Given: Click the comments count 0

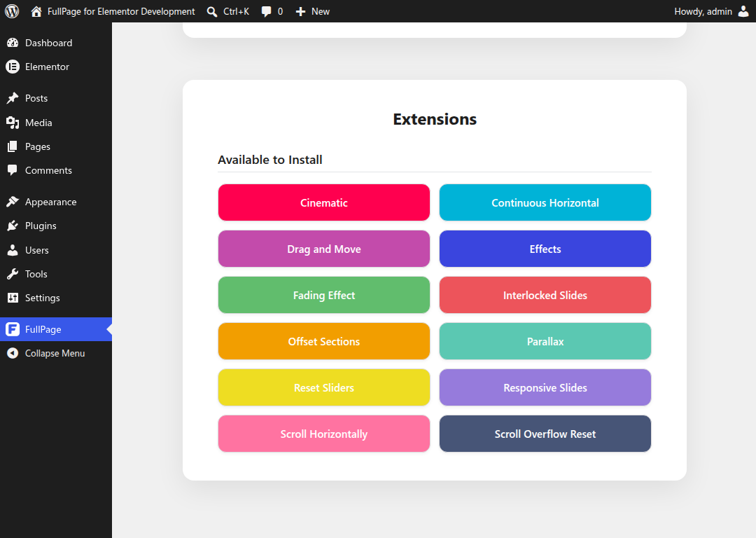Looking at the screenshot, I should coord(280,12).
